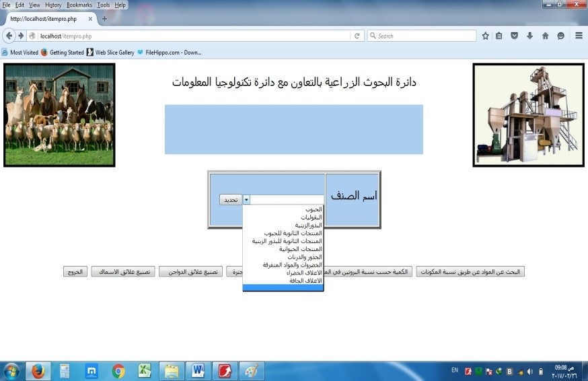This screenshot has height=381, width=588.
Task: Open the Bookmarks menu
Action: coord(79,5)
